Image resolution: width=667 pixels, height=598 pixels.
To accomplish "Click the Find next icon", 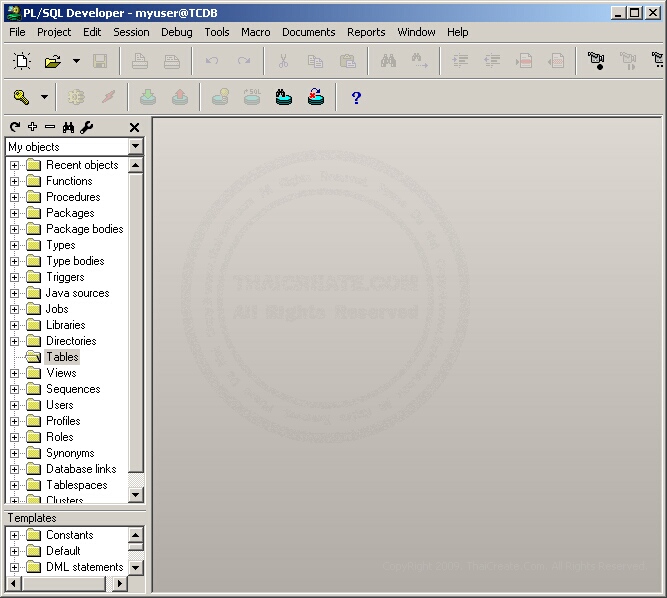I will click(419, 61).
